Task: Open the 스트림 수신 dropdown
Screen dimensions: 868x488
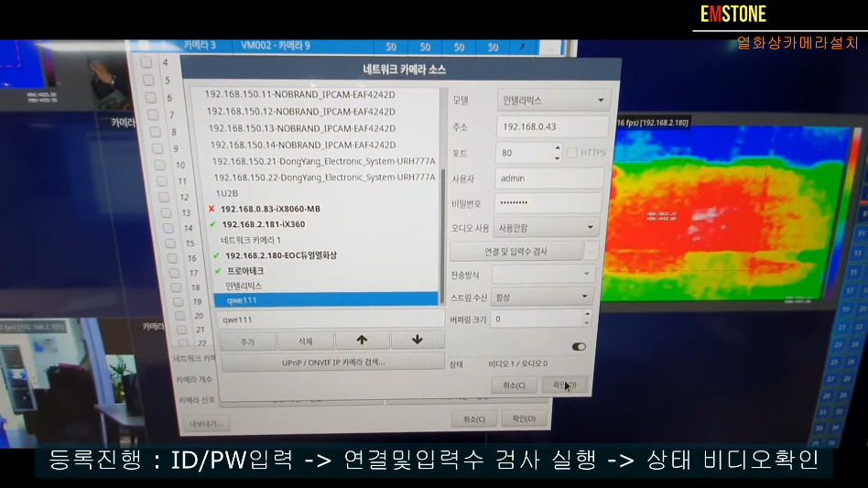Action: (x=542, y=298)
